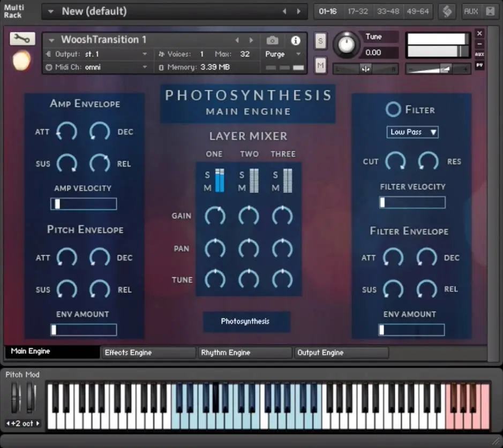This screenshot has height=448, width=503.
Task: Select the 17-32 rack page
Action: pyautogui.click(x=358, y=12)
